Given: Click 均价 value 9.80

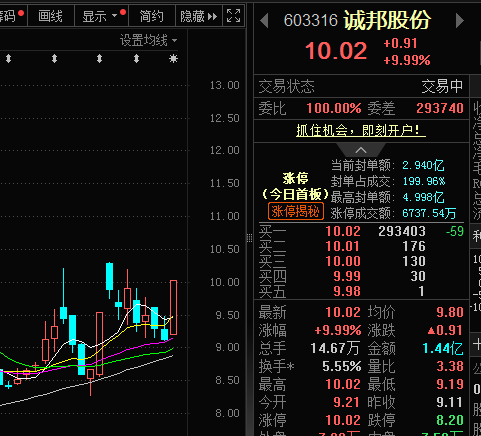Looking at the screenshot, I should (450, 312).
